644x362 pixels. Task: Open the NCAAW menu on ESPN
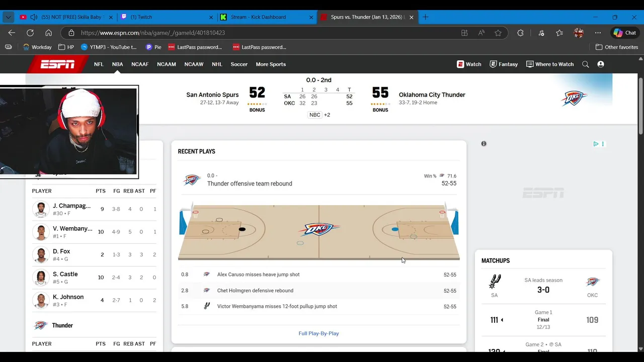pyautogui.click(x=194, y=64)
